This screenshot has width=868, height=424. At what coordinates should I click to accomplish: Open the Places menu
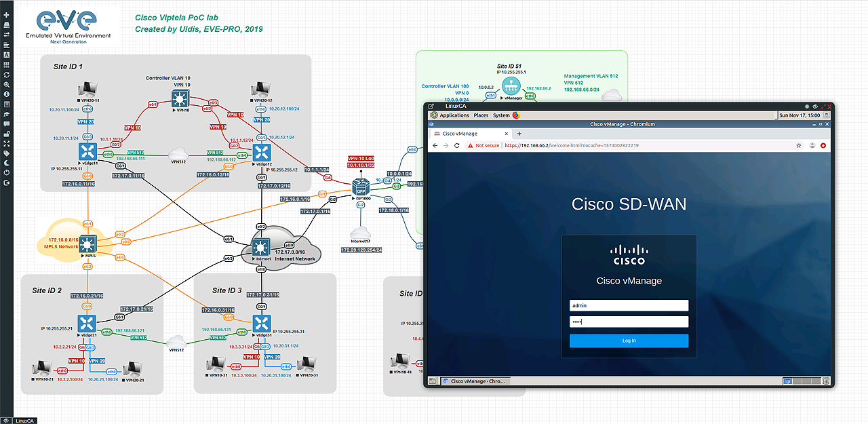(x=481, y=115)
